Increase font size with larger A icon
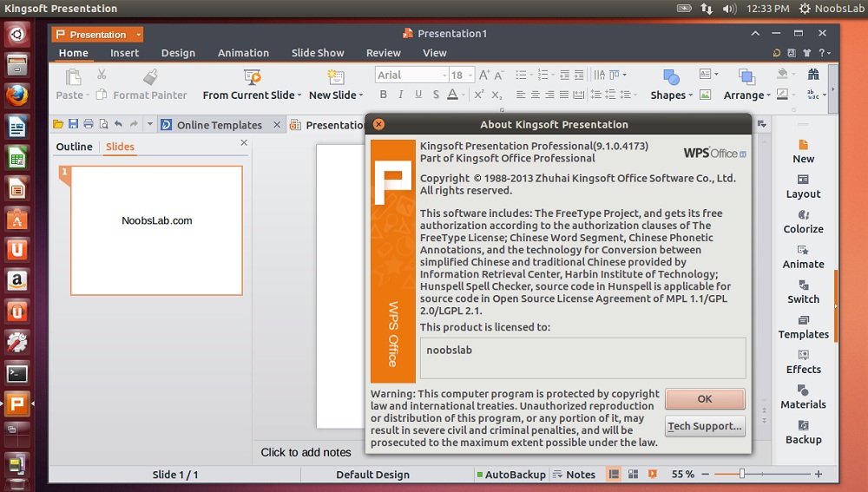 coord(484,75)
